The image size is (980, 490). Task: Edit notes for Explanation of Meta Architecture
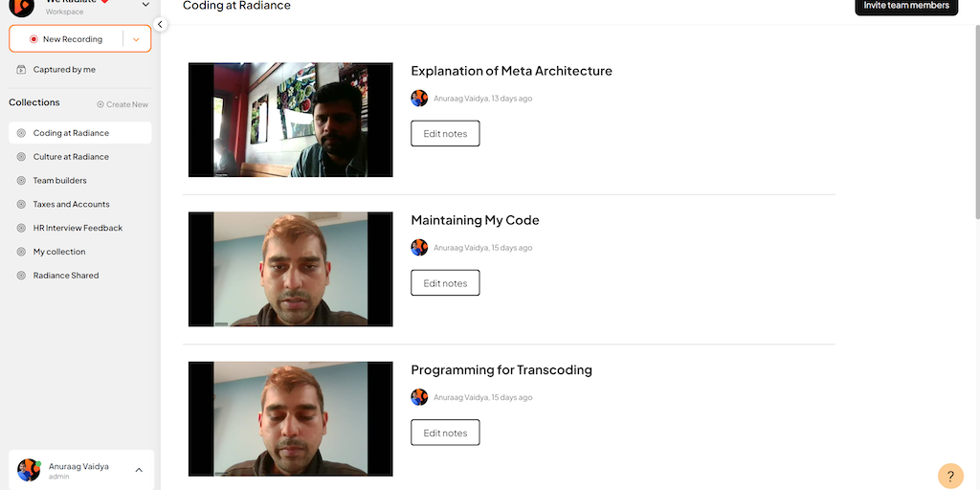[x=445, y=134]
